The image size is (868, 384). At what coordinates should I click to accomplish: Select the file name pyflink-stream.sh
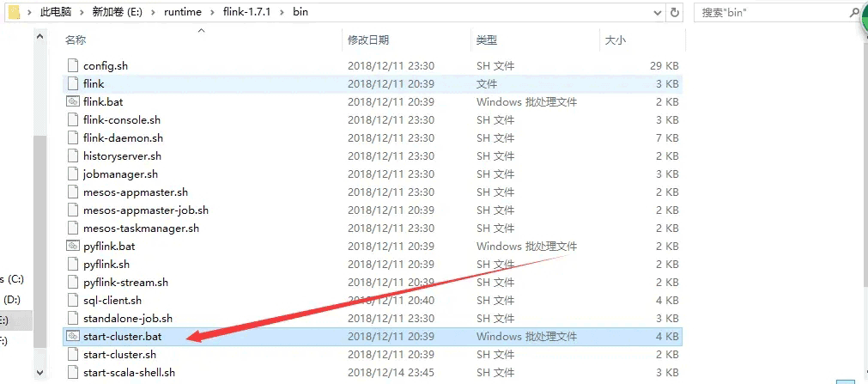(x=125, y=282)
